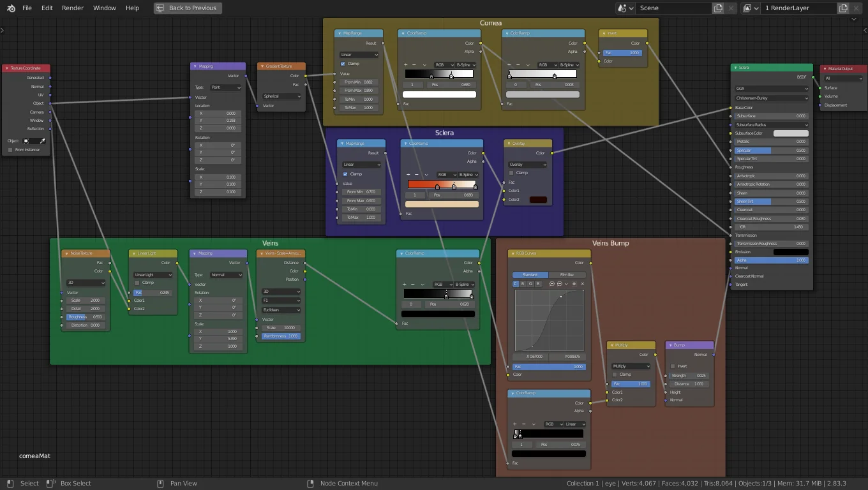Open the Spherical gradient type dropdown
Viewport: 868px width, 490px height.
click(281, 96)
